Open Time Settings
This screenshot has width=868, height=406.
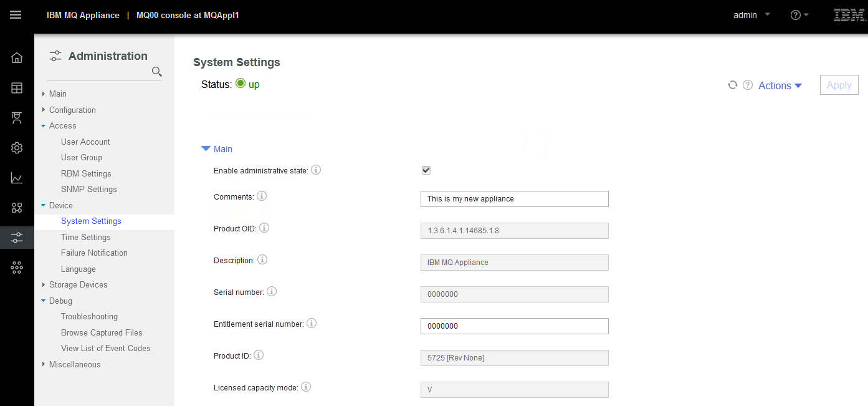coord(86,237)
